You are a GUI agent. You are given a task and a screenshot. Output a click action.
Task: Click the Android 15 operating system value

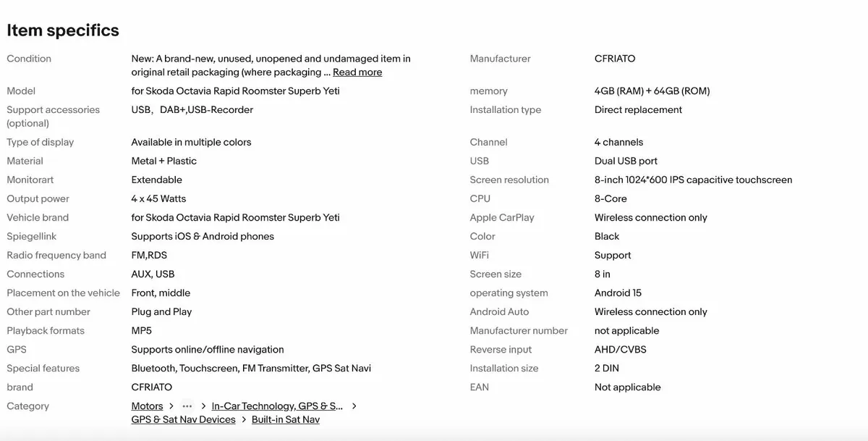point(618,293)
